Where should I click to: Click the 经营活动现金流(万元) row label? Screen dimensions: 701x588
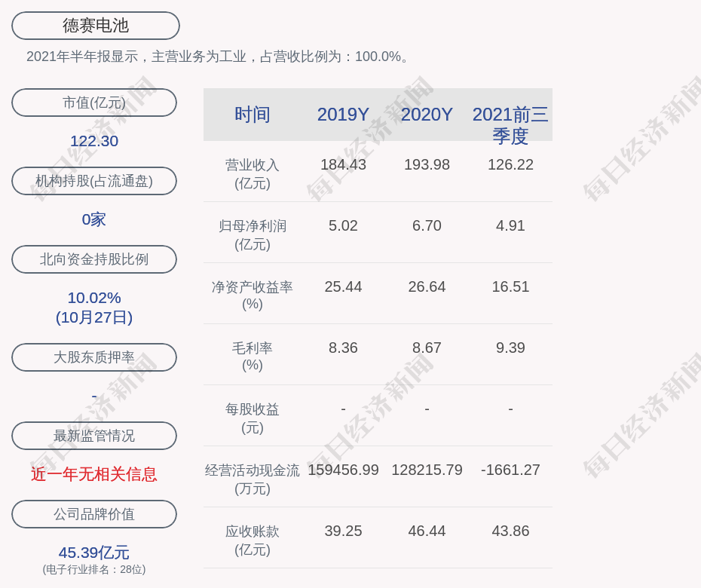(x=252, y=479)
